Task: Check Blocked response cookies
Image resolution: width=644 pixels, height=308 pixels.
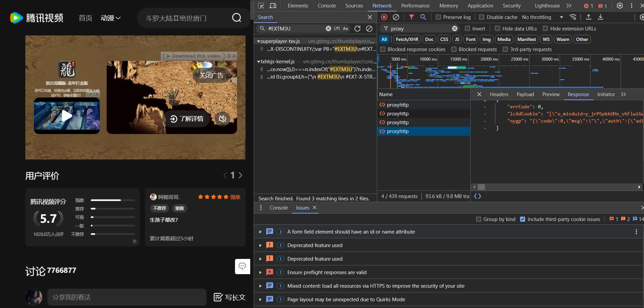Action: (383, 49)
